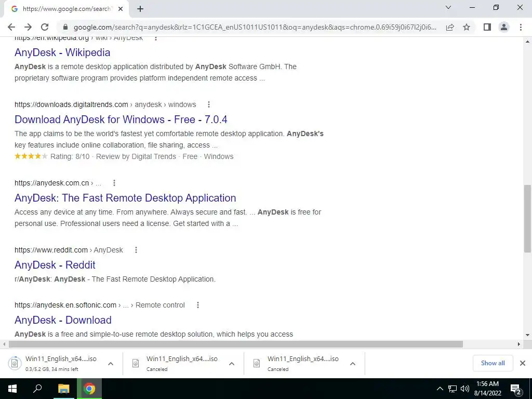Show all downloads

coord(493,363)
